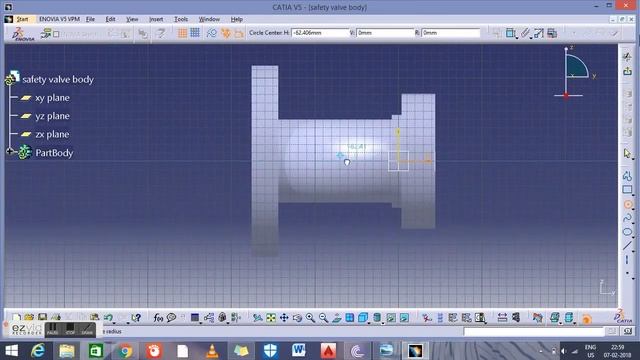Select the xy plane in tree
640x360 pixels.
click(x=52, y=98)
